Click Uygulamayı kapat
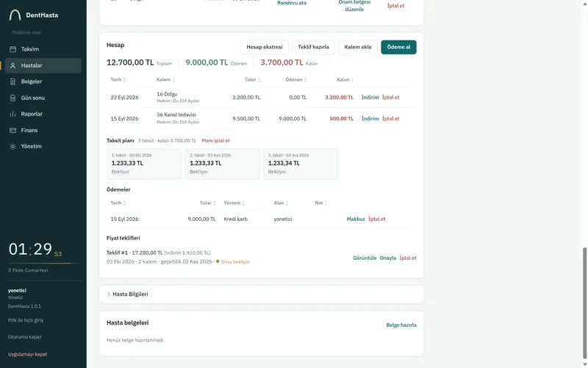The image size is (588, 368). coord(28,354)
